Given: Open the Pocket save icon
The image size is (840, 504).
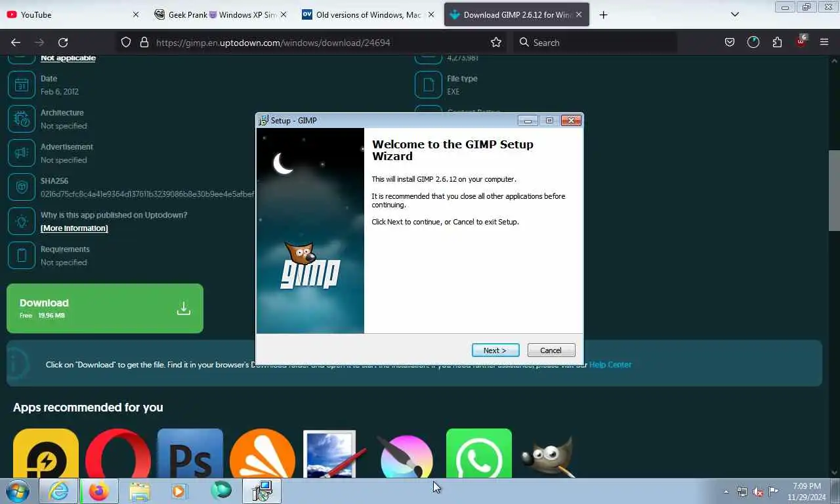Looking at the screenshot, I should pyautogui.click(x=730, y=42).
